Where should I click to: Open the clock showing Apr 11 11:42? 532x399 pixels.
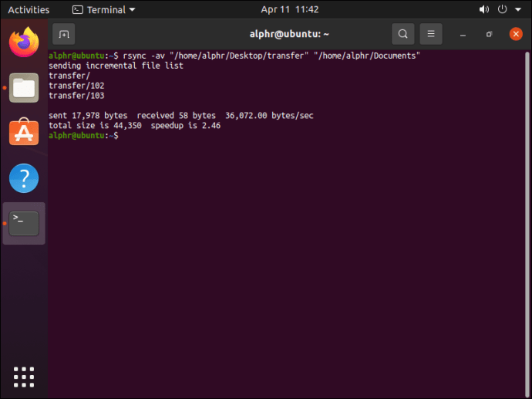290,9
